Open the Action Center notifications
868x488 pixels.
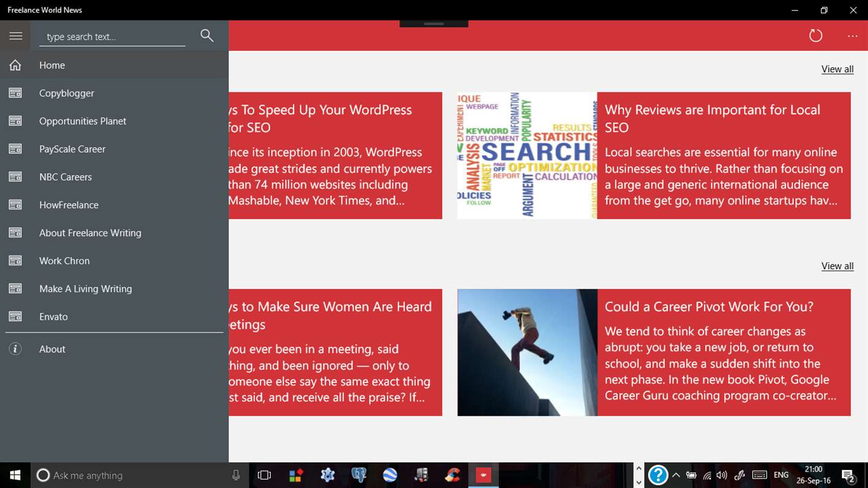[x=848, y=476]
